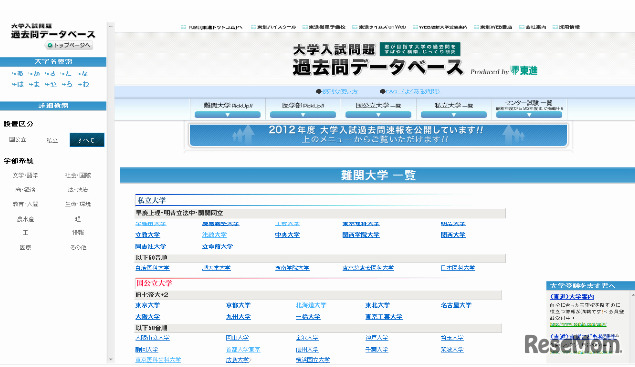Viewport: 635px width, 367px height.
Task: Select 国公立 under 設置区分
Action: click(17, 140)
